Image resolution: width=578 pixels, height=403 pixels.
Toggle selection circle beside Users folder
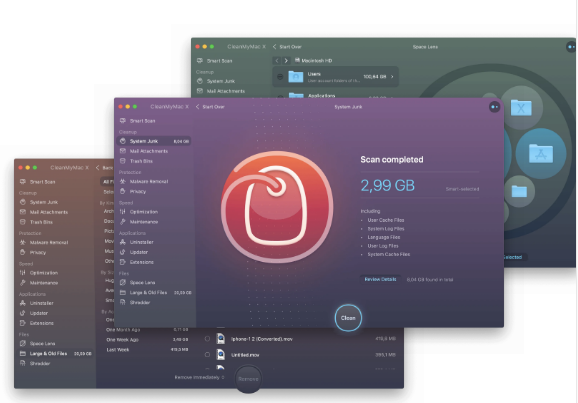coord(280,77)
